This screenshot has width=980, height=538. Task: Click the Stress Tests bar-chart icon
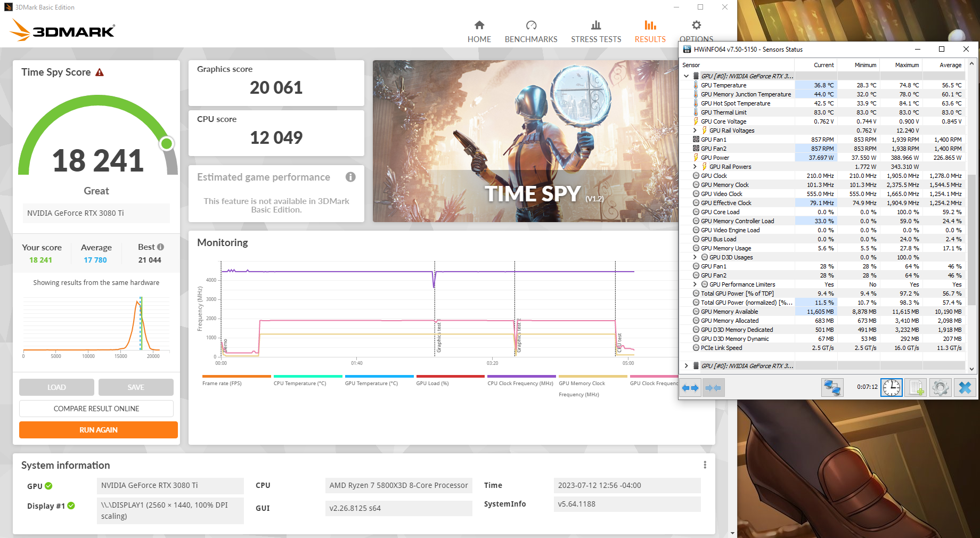[x=596, y=25]
